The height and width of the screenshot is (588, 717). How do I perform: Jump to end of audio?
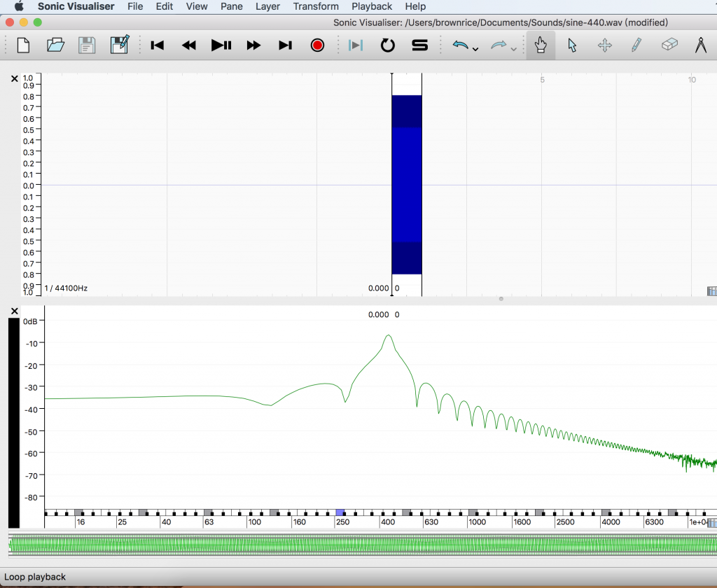coord(286,45)
